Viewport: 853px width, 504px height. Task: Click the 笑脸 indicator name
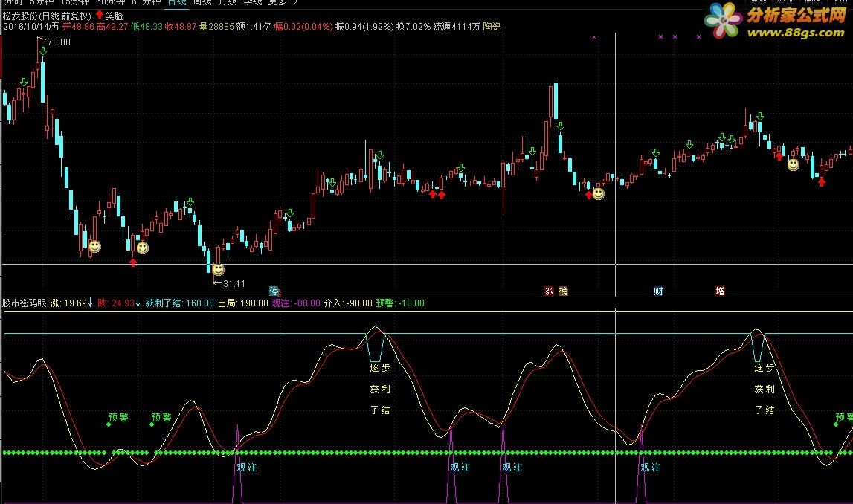[x=114, y=16]
